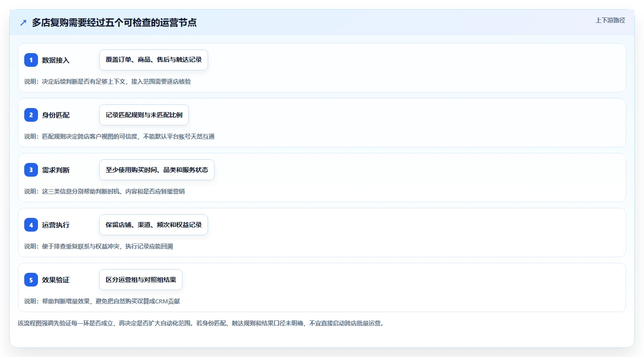644x357 pixels.
Task: Click the 至少使用购买时间、品类和服务状态 chip
Action: pos(157,170)
